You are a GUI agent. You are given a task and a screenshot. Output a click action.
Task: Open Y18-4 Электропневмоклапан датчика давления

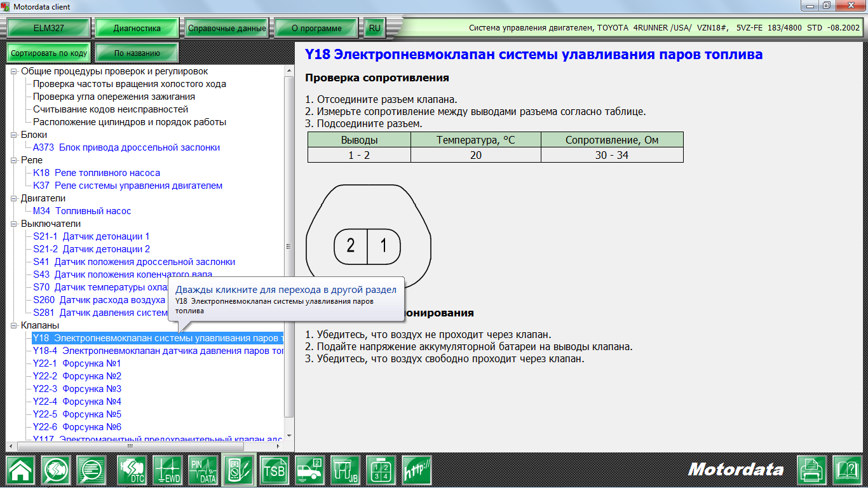tap(158, 351)
